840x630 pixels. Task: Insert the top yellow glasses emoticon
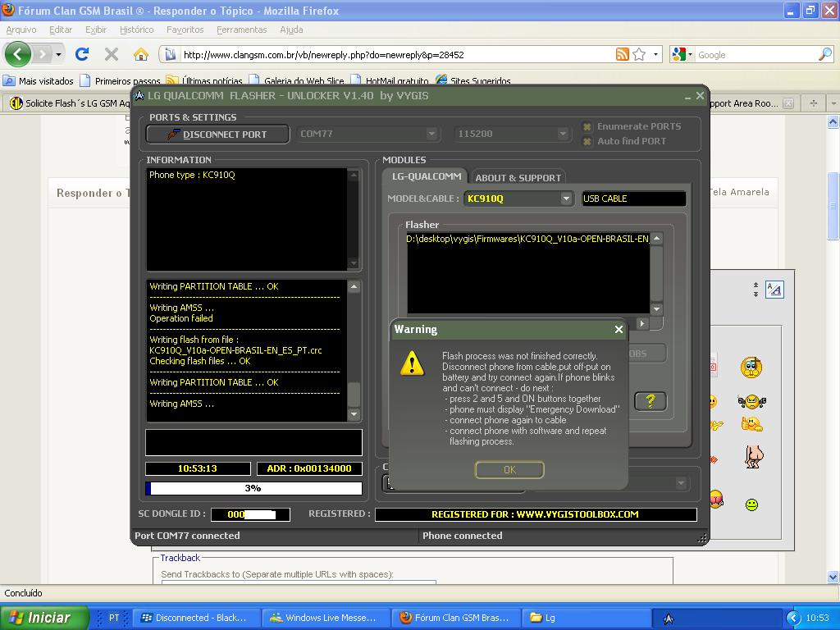point(751,367)
